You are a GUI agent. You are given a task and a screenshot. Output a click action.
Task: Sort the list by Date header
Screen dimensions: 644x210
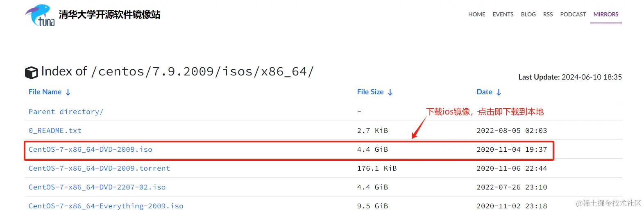point(484,92)
